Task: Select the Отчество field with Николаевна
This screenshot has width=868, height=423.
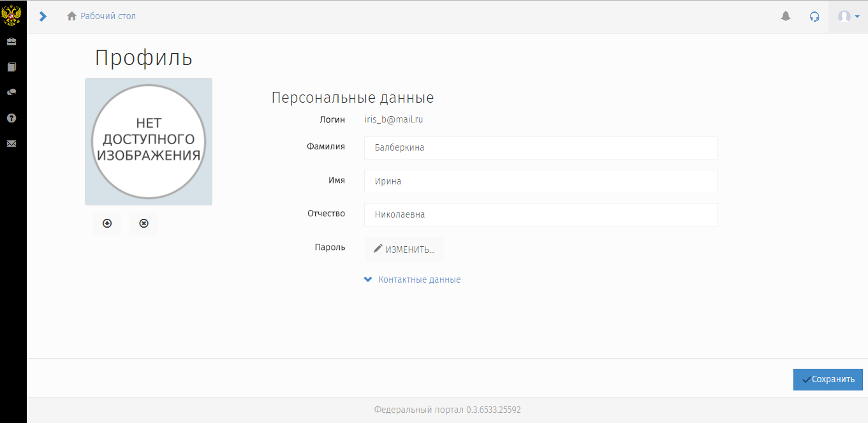Action: click(x=541, y=215)
